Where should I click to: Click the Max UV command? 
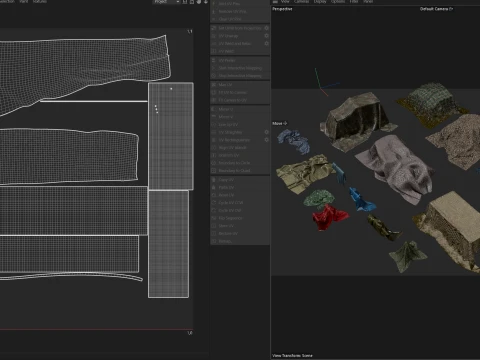(x=225, y=85)
